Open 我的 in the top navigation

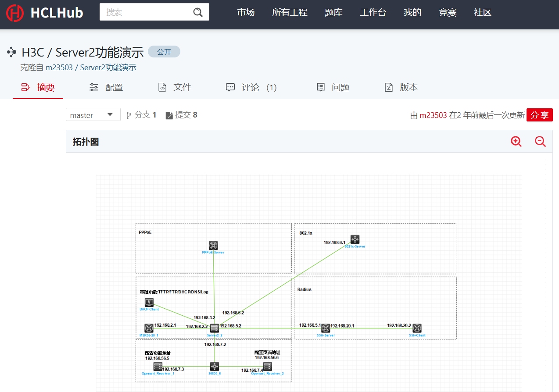(x=412, y=12)
